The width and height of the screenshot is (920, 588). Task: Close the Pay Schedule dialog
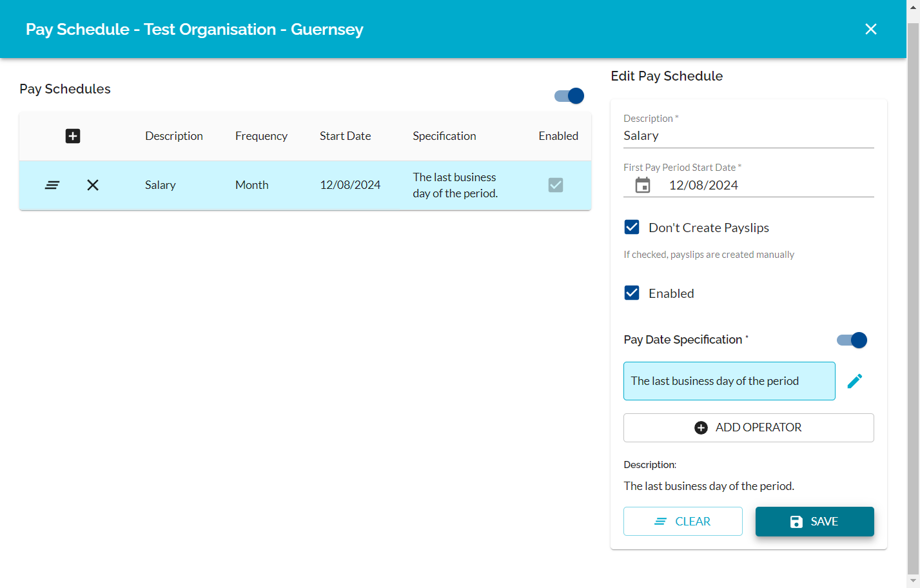(870, 29)
